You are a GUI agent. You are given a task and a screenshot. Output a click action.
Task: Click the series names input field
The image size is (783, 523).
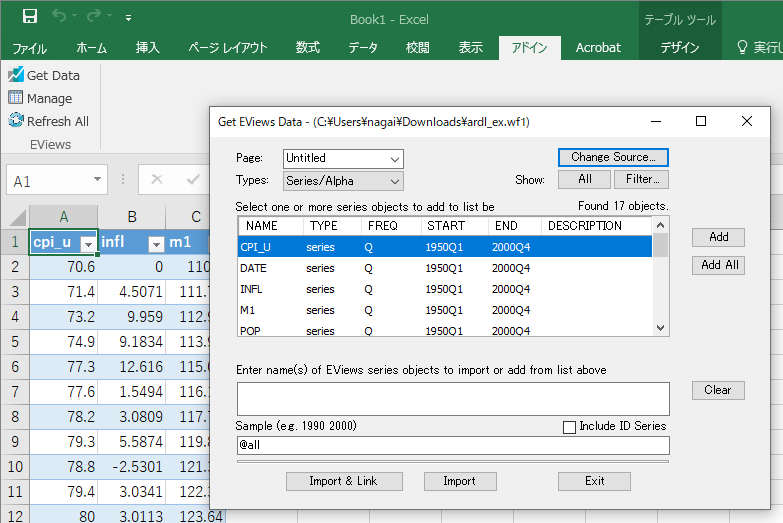pyautogui.click(x=453, y=399)
